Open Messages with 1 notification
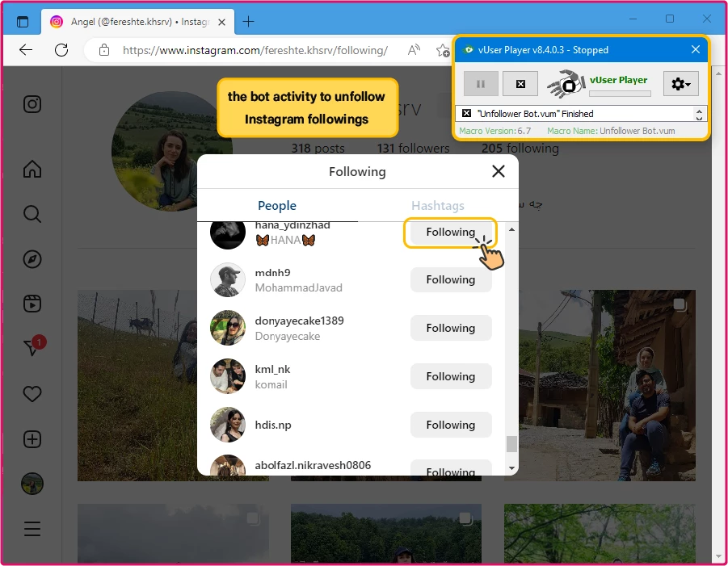Viewport: 728px width, 566px height. 33,346
